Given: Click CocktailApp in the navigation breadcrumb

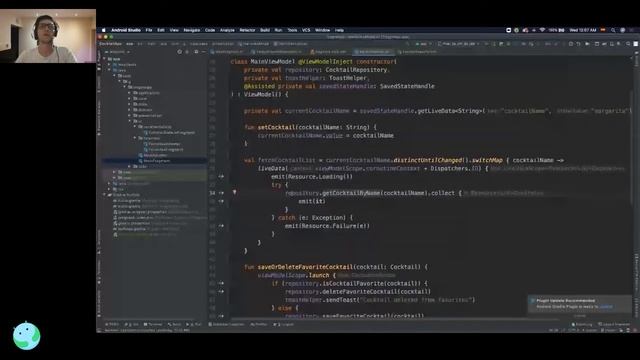Looking at the screenshot, I should 110,44.
